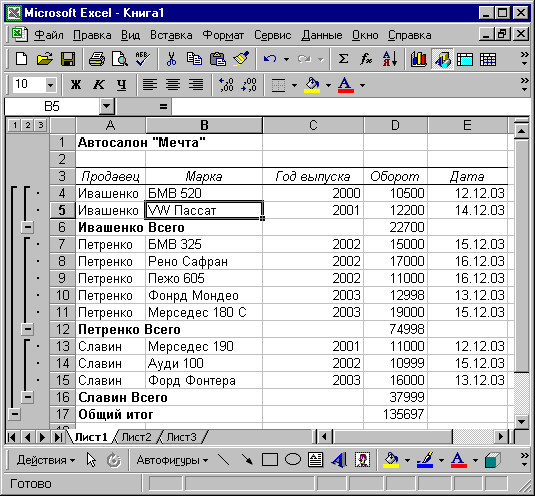This screenshot has width=535, height=496.
Task: Select the Line drawing tool
Action: [223, 460]
